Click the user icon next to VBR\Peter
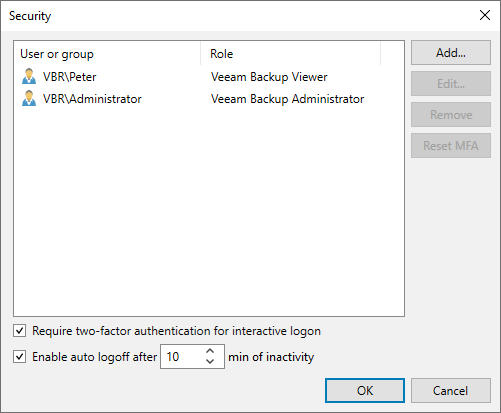Viewport: 501px width, 413px height. 29,76
